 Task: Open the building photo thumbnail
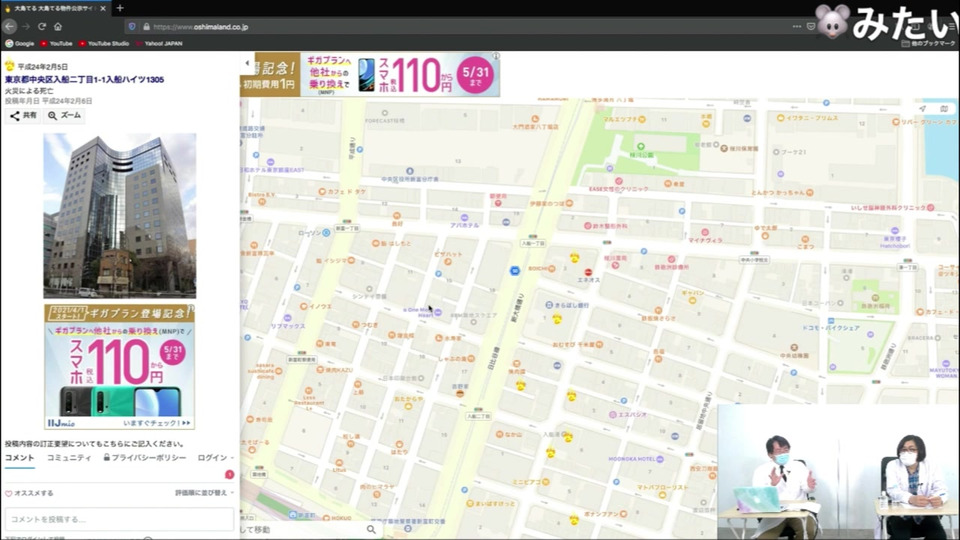pyautogui.click(x=119, y=216)
